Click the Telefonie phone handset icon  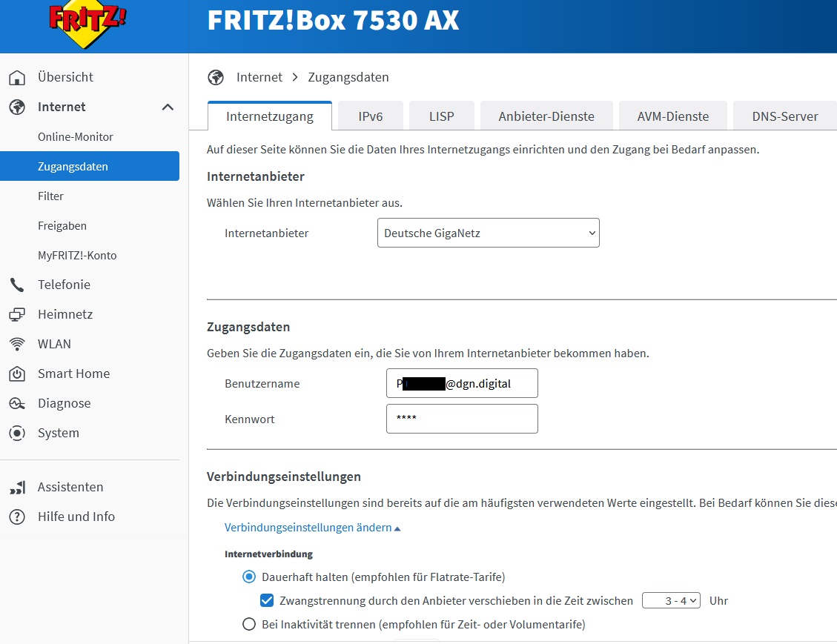[17, 285]
